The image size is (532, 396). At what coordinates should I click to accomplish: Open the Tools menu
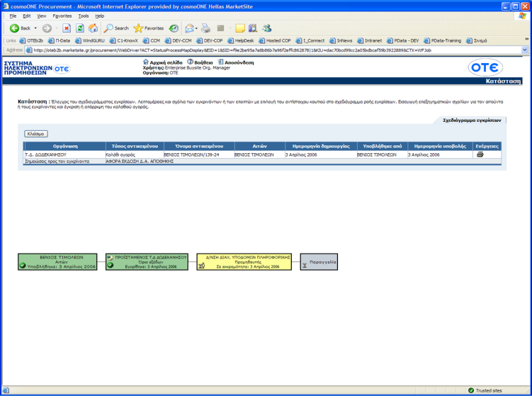84,16
